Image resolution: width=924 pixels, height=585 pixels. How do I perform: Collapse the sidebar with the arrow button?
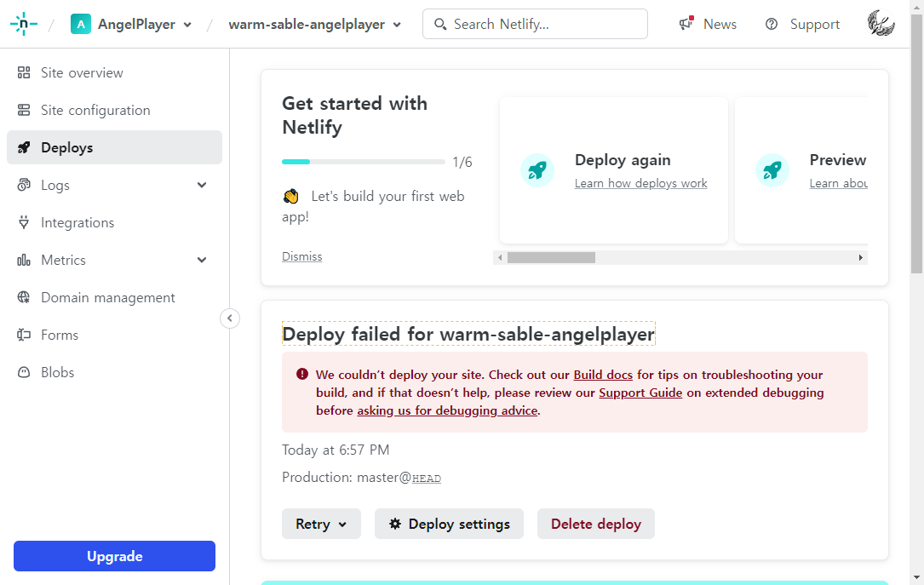230,318
